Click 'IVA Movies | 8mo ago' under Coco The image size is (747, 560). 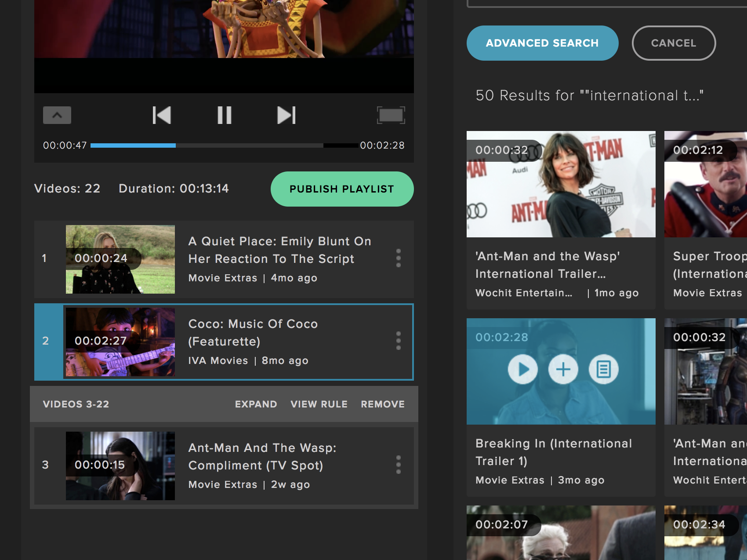click(248, 360)
